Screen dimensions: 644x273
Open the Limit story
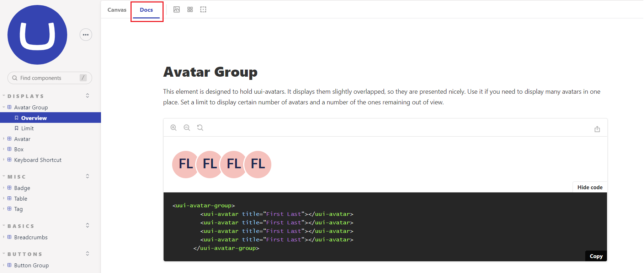point(27,129)
